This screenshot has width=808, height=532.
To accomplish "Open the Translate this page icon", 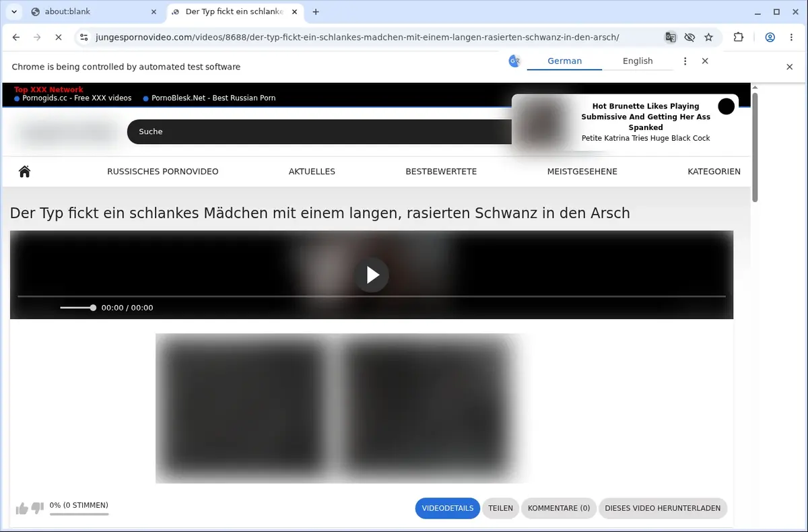I will click(670, 38).
